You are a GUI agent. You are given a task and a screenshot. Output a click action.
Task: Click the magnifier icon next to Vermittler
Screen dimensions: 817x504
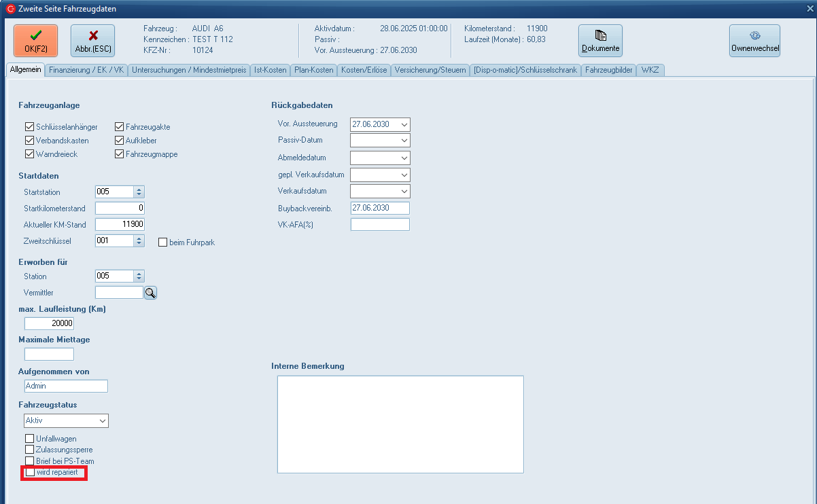[x=151, y=293]
